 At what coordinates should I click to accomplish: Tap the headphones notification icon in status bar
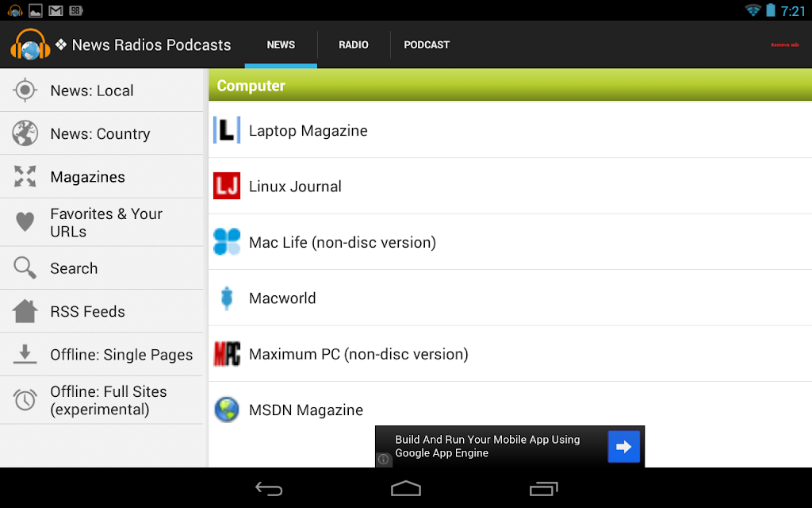pyautogui.click(x=15, y=10)
